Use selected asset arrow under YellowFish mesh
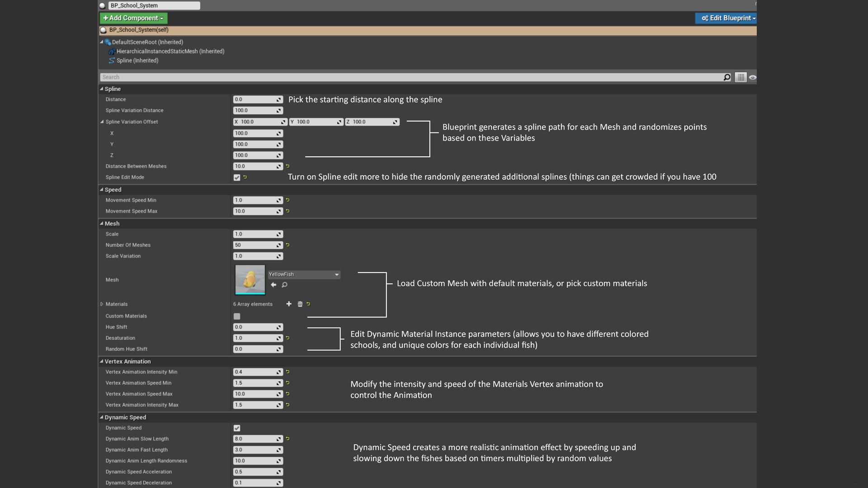868x488 pixels. tap(274, 285)
